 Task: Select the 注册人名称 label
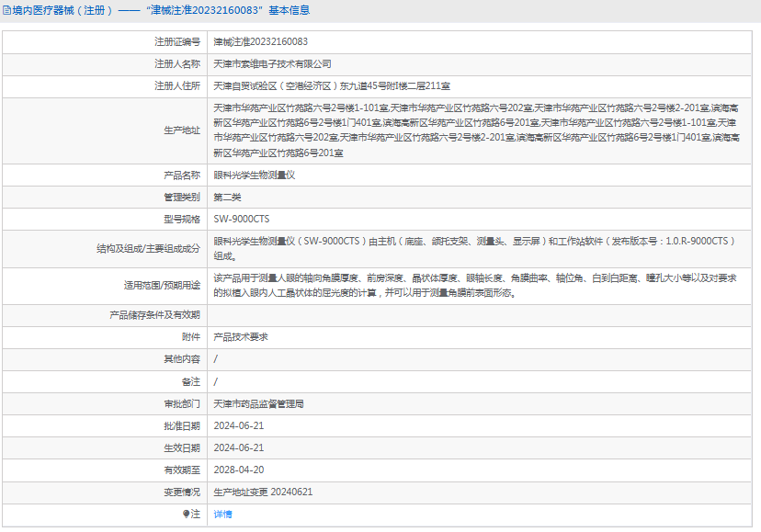tap(177, 64)
